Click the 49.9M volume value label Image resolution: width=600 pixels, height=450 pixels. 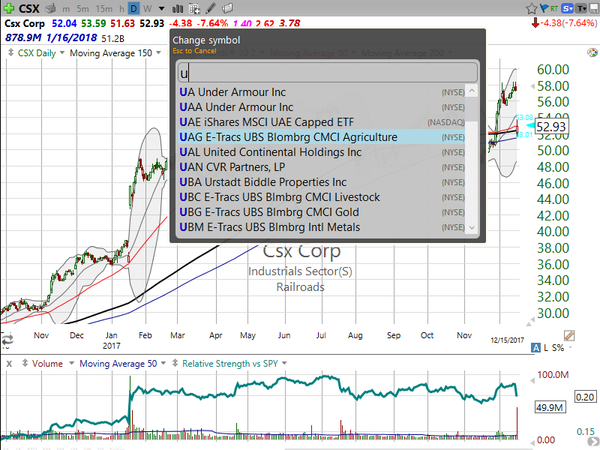coord(549,407)
